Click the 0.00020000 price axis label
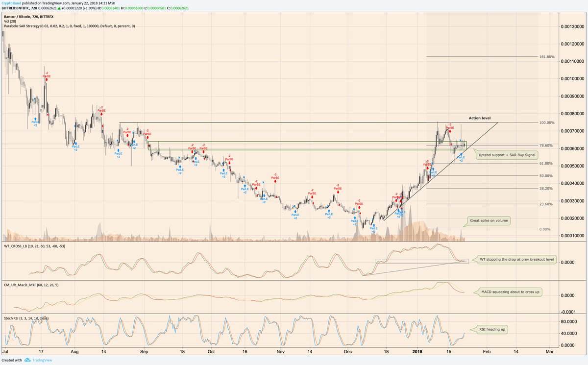 click(x=573, y=218)
